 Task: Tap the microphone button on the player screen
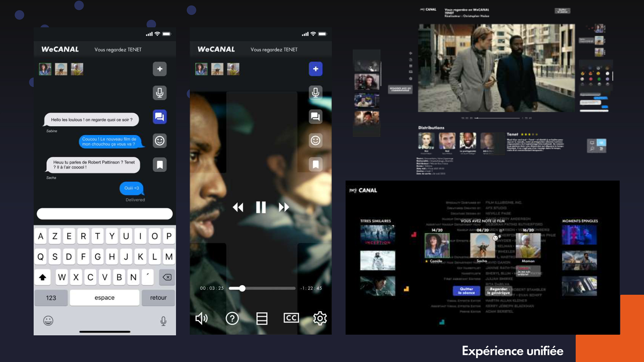point(316,93)
